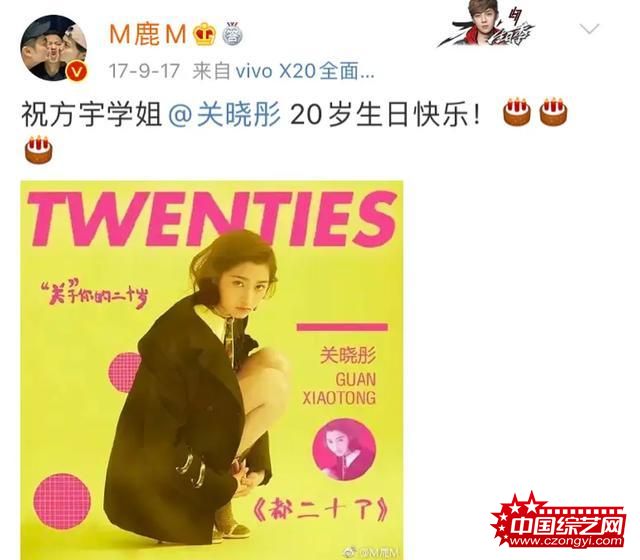Open the M鹿M profile avatar
This screenshot has height=560, width=640.
point(54,48)
